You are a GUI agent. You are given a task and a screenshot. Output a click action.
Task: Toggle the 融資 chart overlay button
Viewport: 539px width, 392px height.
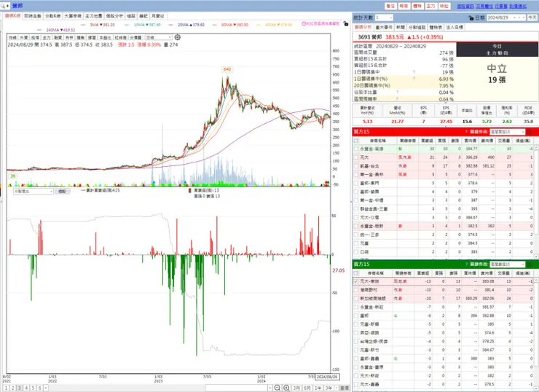click(58, 37)
